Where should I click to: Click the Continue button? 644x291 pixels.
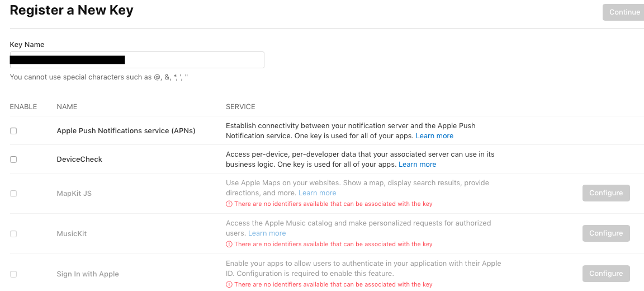click(624, 12)
